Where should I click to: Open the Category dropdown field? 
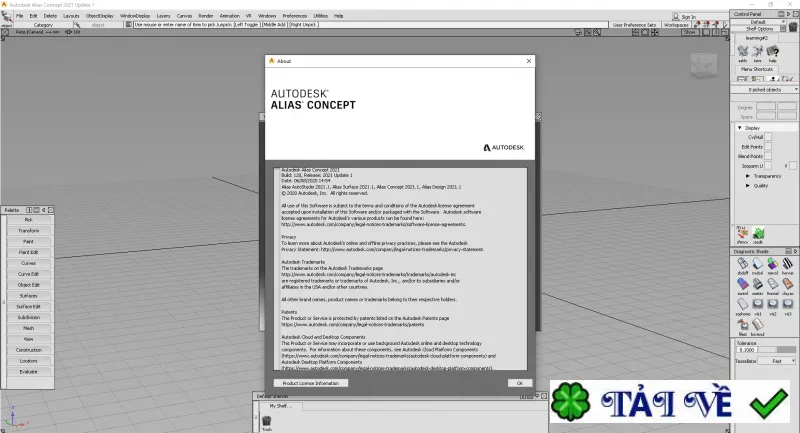43,24
